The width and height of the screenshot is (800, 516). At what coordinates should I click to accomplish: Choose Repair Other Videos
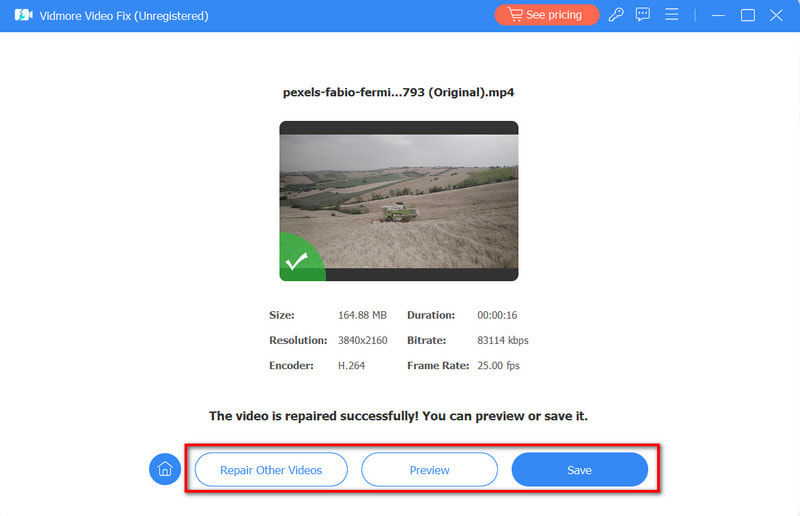(271, 469)
